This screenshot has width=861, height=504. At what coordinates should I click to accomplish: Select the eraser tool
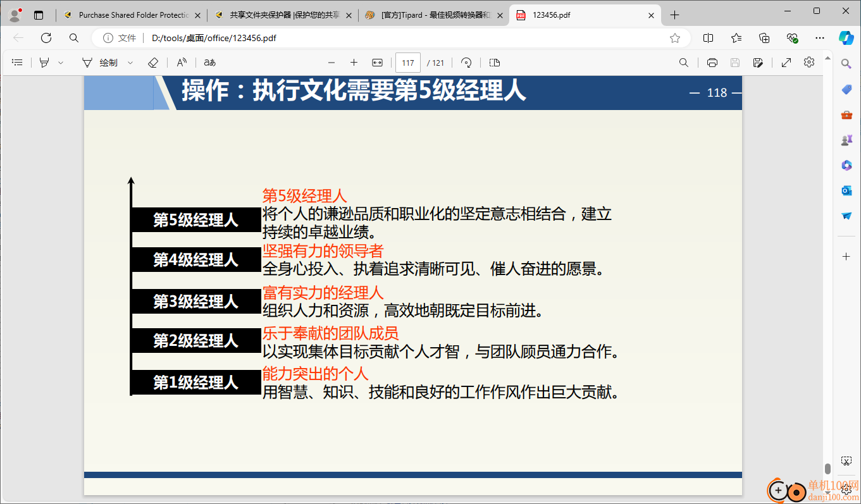point(152,63)
